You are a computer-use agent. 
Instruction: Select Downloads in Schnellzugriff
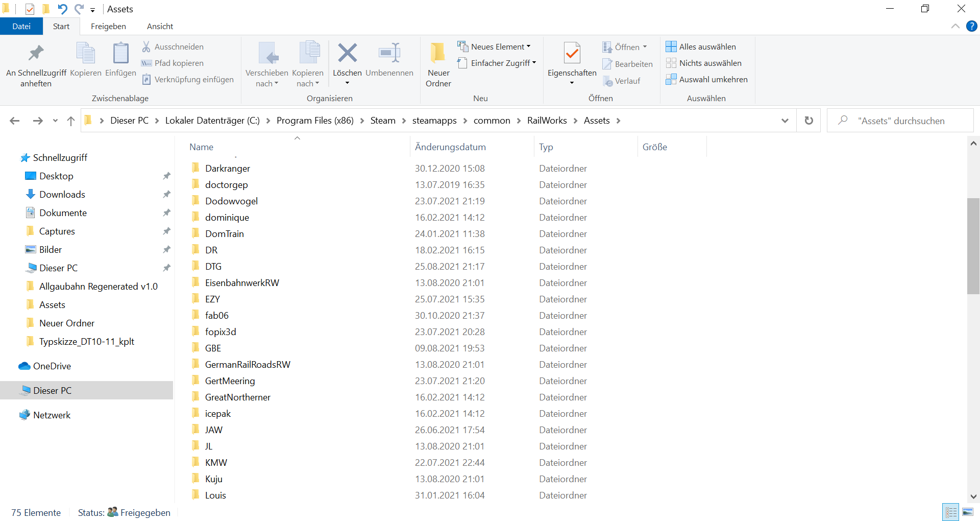[62, 195]
